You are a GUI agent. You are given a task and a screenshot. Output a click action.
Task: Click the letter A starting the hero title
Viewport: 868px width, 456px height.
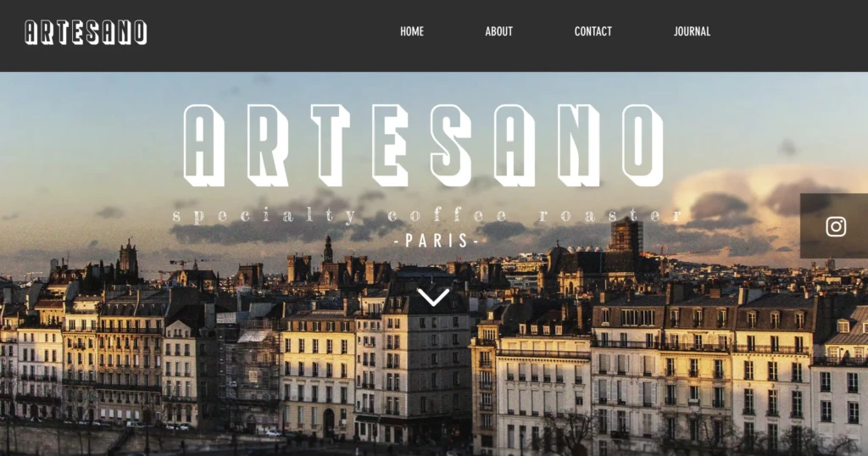(203, 146)
